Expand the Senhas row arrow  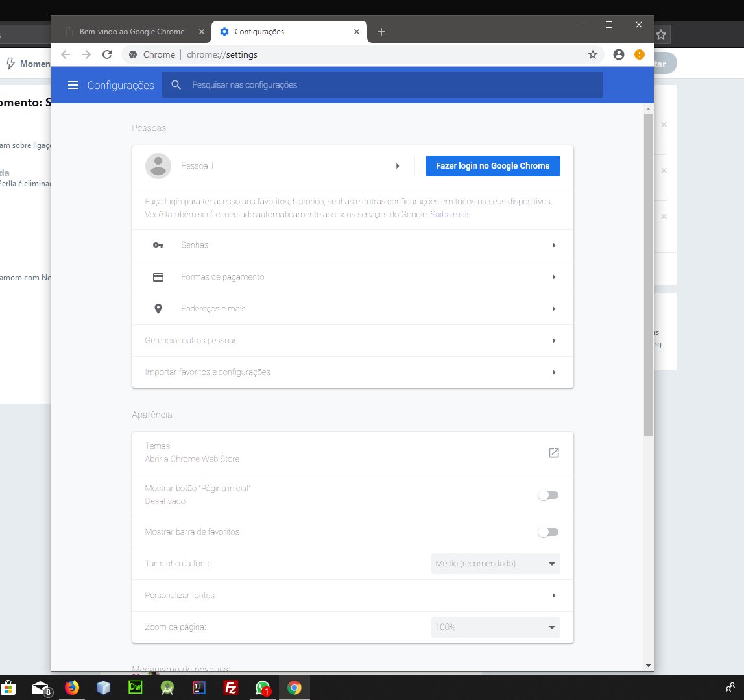click(x=554, y=245)
